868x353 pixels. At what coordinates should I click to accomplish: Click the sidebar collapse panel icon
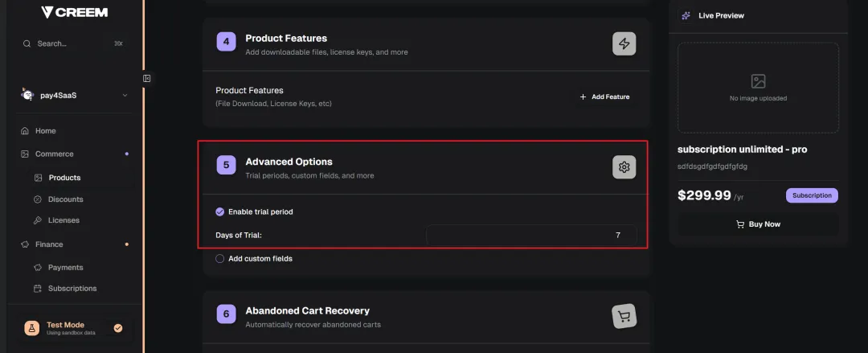(147, 78)
